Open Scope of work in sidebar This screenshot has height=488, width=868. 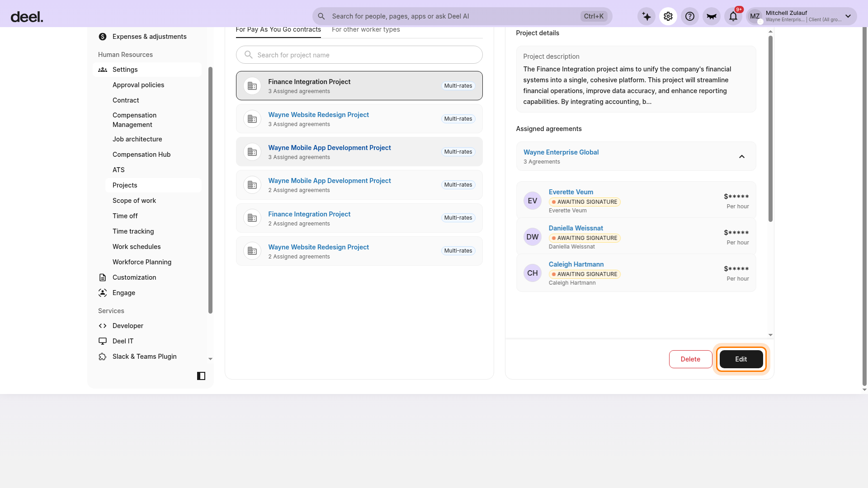coord(134,201)
